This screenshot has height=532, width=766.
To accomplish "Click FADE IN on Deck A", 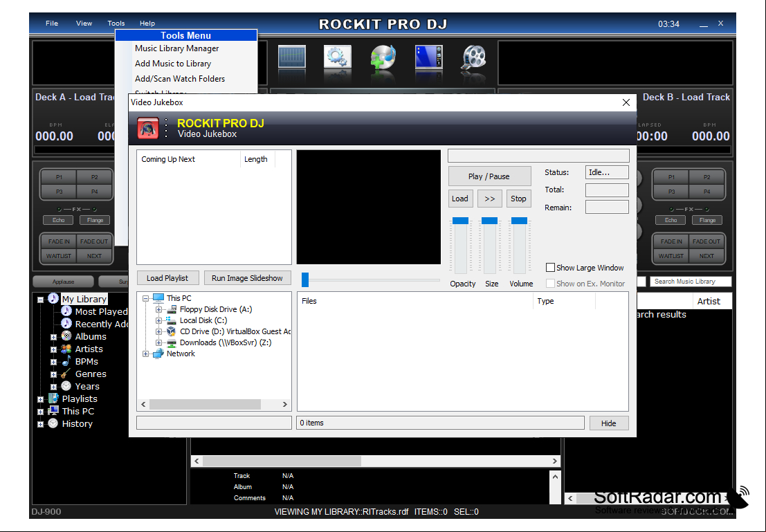I will (59, 241).
